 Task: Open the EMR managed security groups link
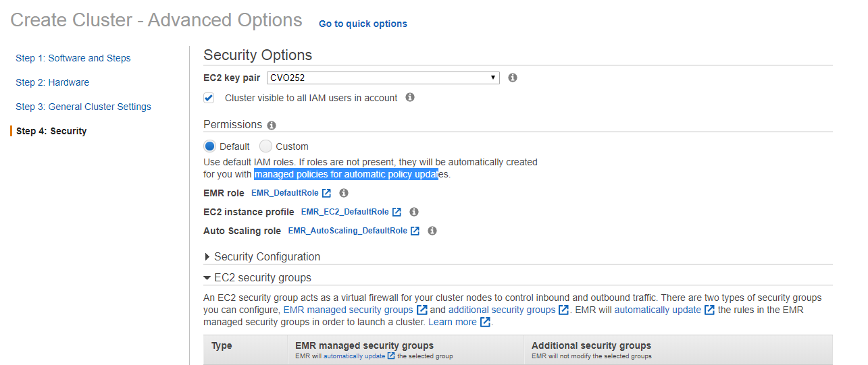click(x=348, y=310)
